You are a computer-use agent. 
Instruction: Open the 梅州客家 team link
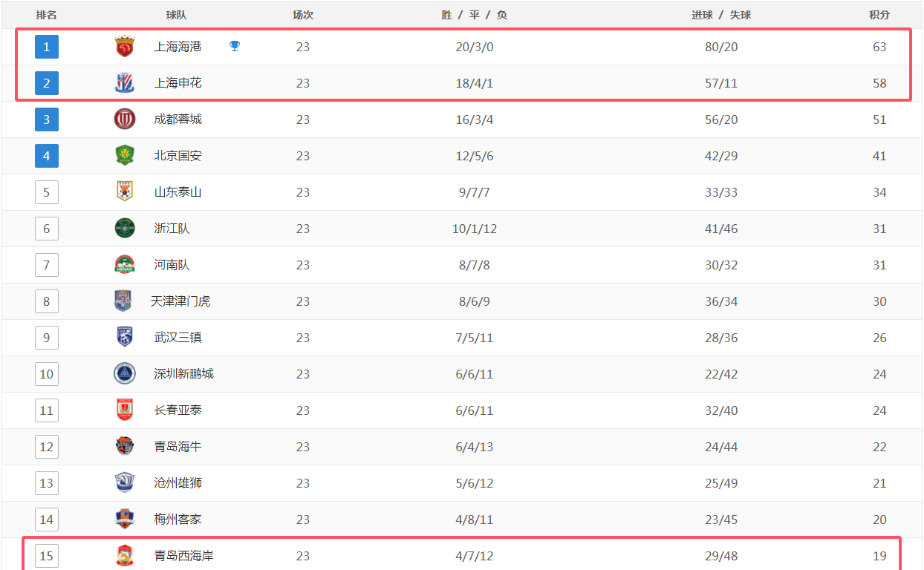point(178,520)
